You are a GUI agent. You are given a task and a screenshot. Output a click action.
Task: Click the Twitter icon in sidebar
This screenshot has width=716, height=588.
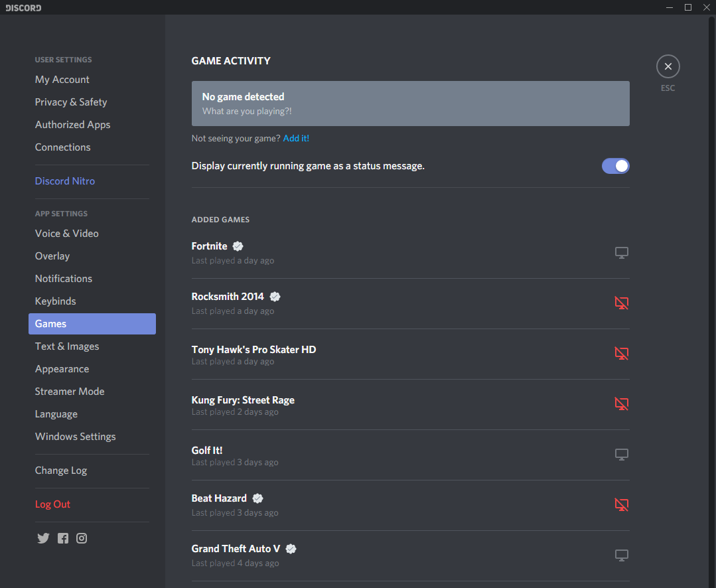pos(43,538)
